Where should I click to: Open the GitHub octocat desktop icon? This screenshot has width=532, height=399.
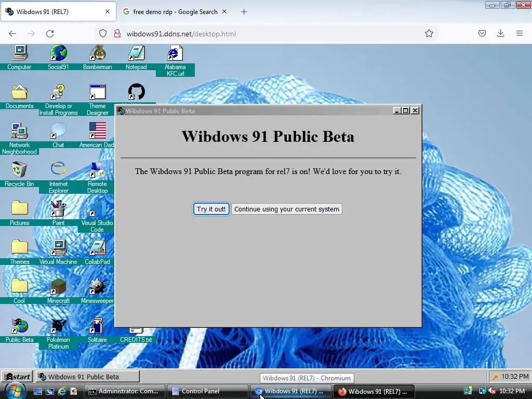137,92
